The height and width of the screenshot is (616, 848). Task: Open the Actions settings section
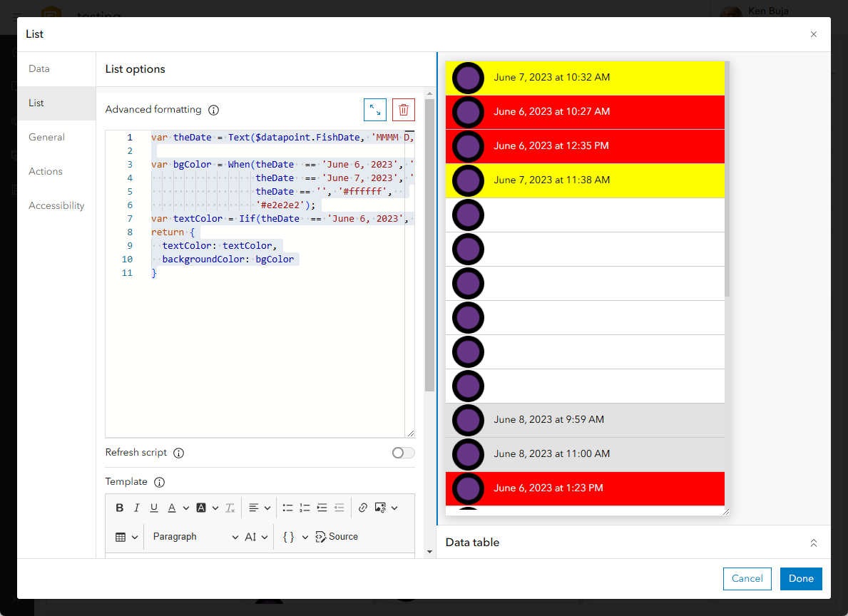(45, 171)
